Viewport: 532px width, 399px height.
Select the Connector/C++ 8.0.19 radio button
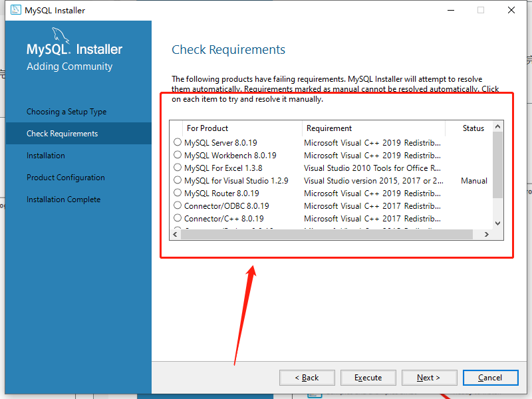[178, 218]
